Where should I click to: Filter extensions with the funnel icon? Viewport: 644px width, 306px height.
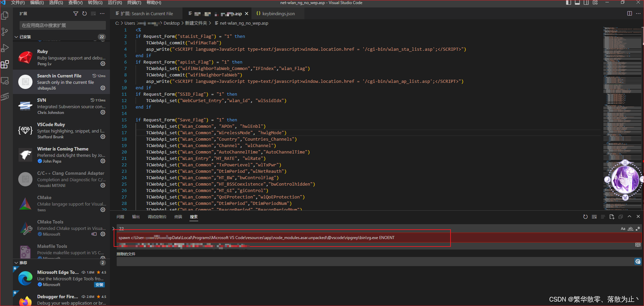point(76,14)
